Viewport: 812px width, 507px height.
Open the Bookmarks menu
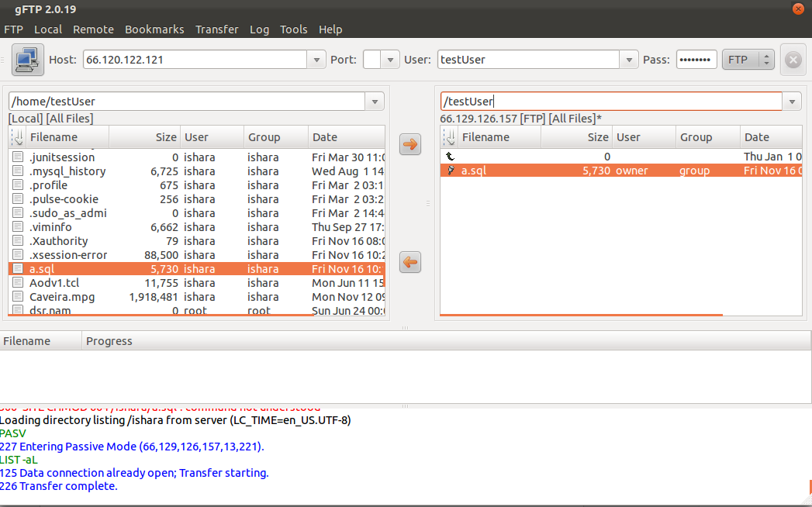coord(154,29)
